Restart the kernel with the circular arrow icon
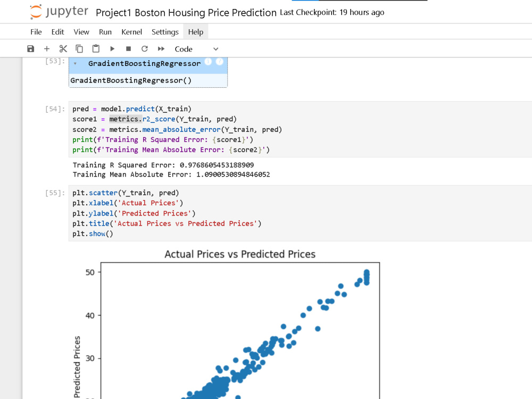Image resolution: width=532 pixels, height=399 pixels. pos(145,49)
